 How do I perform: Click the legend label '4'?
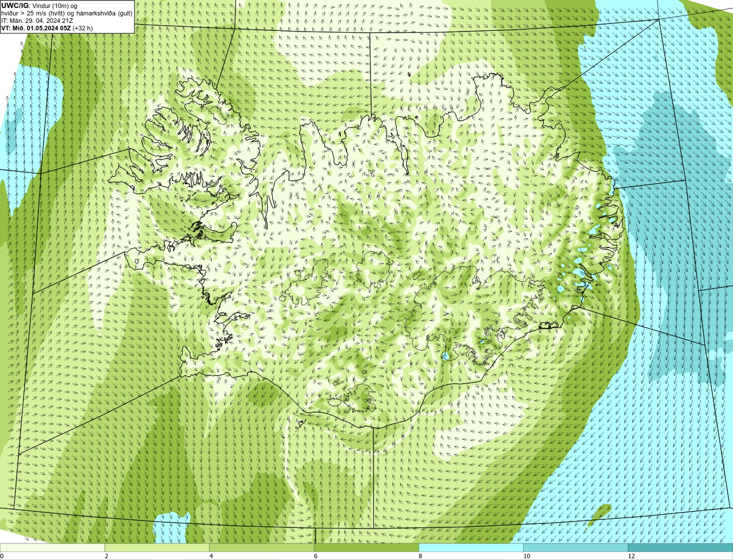tap(211, 556)
